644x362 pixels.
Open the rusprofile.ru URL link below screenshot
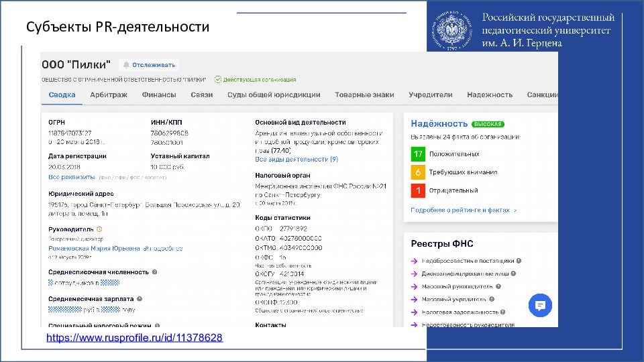pos(134,338)
